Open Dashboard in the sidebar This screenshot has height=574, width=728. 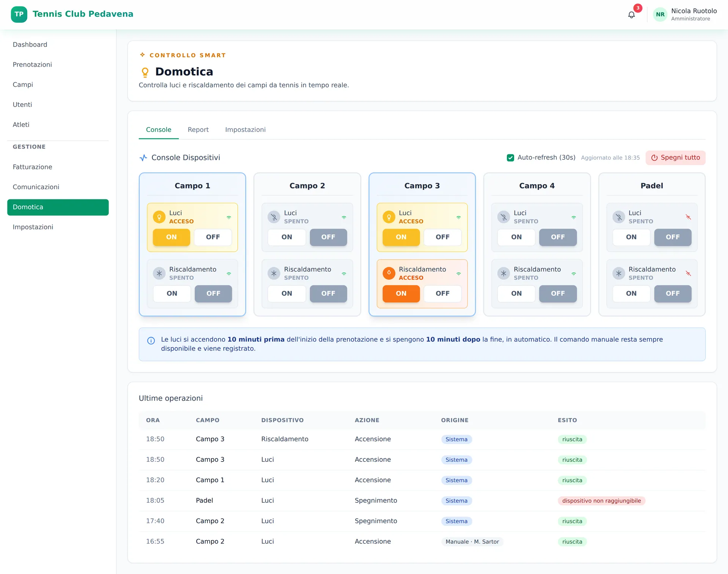(x=58, y=45)
